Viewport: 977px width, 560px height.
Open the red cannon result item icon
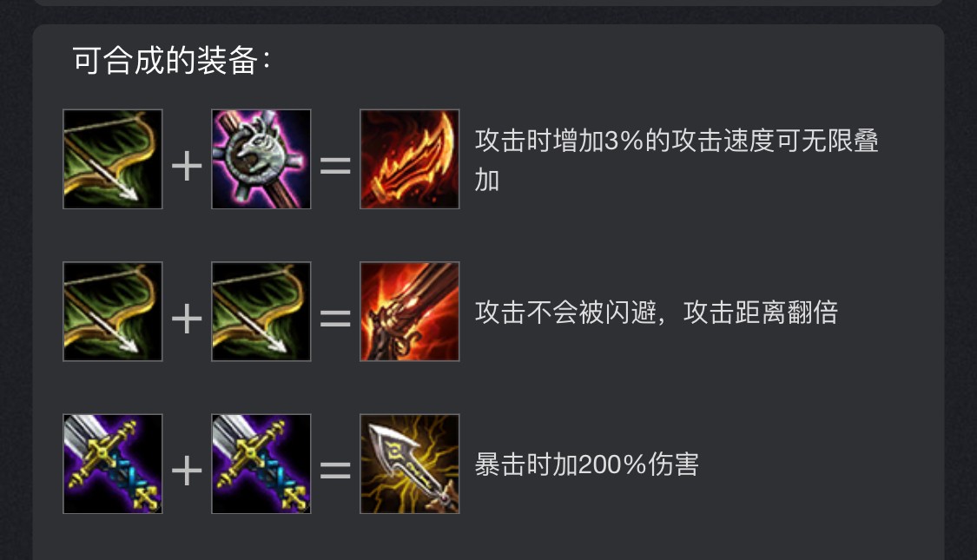coord(409,312)
